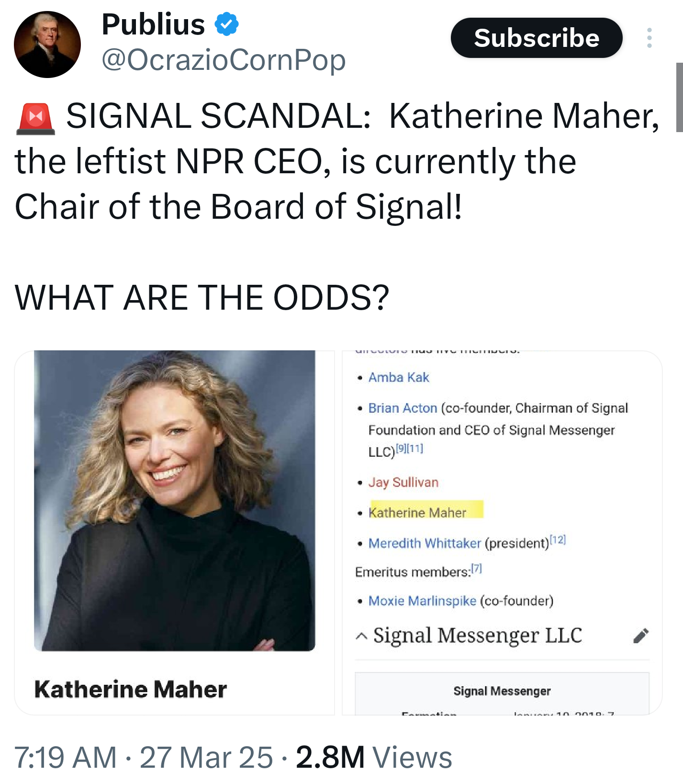Open the Jay Sullivan red link

[403, 482]
